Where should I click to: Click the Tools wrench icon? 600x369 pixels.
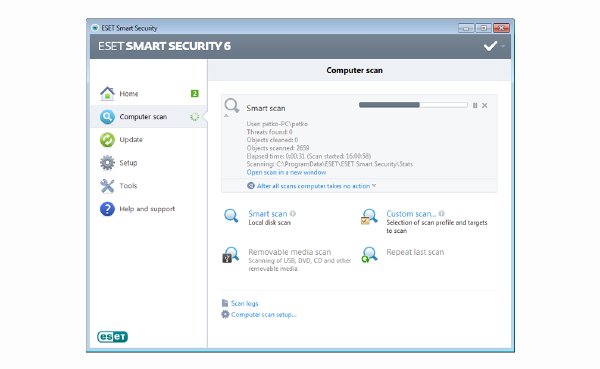pyautogui.click(x=107, y=186)
